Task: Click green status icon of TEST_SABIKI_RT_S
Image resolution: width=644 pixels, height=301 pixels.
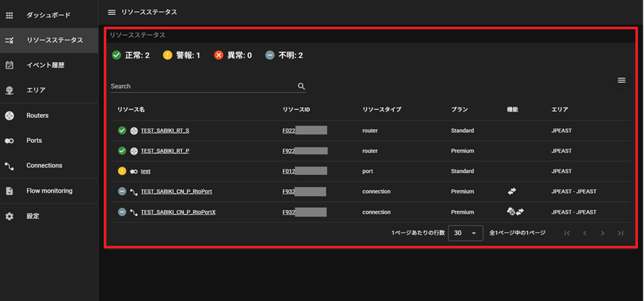Action: [122, 130]
